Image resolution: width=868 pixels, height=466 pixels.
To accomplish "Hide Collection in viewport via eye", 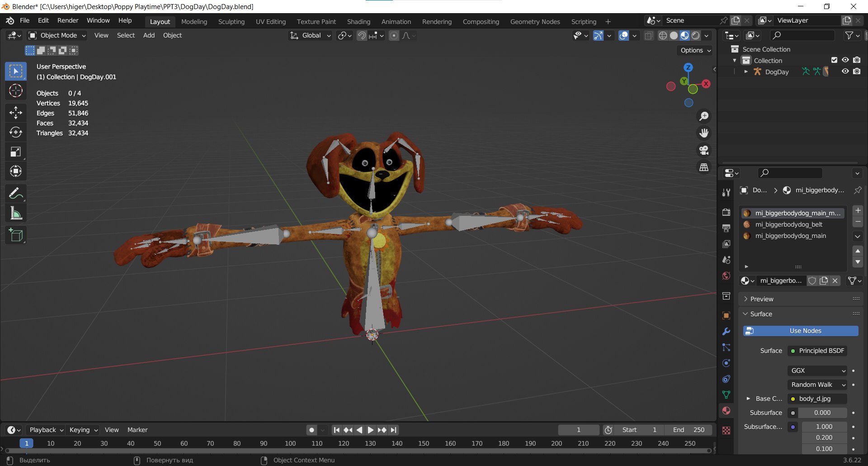I will tap(845, 60).
